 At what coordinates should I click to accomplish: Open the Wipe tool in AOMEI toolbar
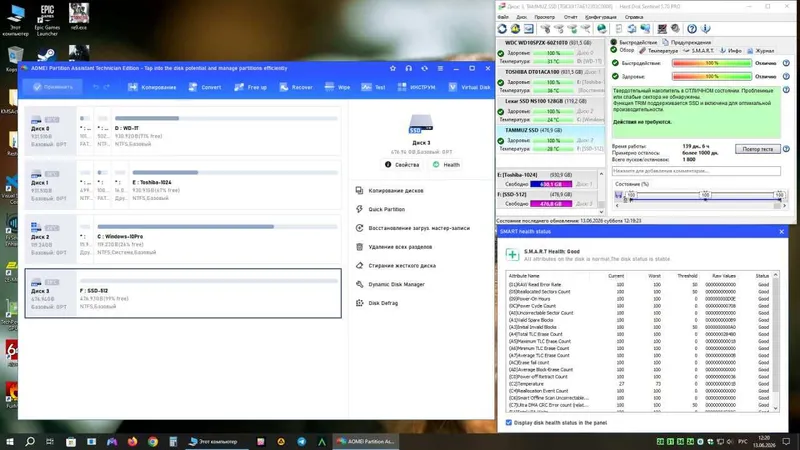[x=337, y=87]
